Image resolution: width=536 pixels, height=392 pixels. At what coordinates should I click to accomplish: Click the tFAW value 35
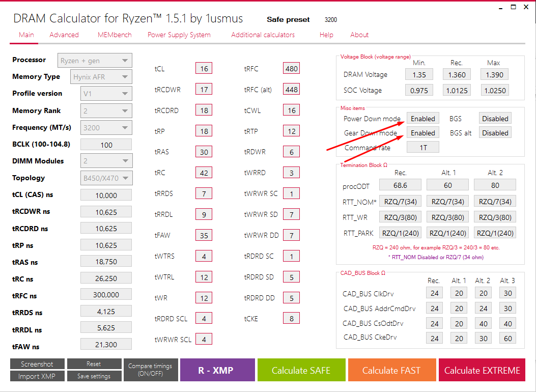[204, 235]
